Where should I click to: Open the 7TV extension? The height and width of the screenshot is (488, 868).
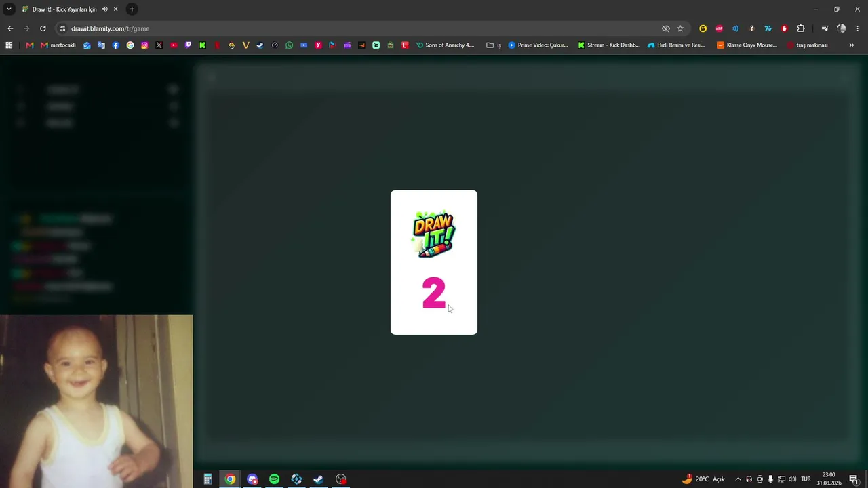pos(768,28)
